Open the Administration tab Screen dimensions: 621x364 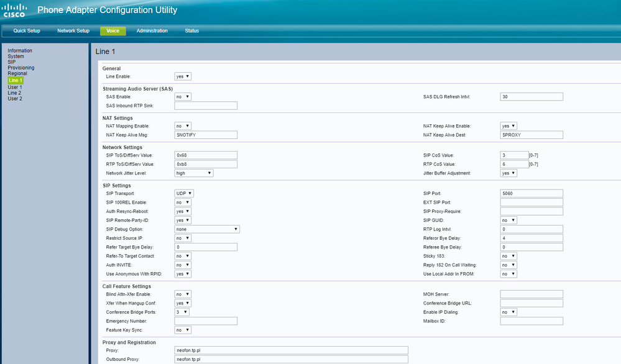[152, 31]
